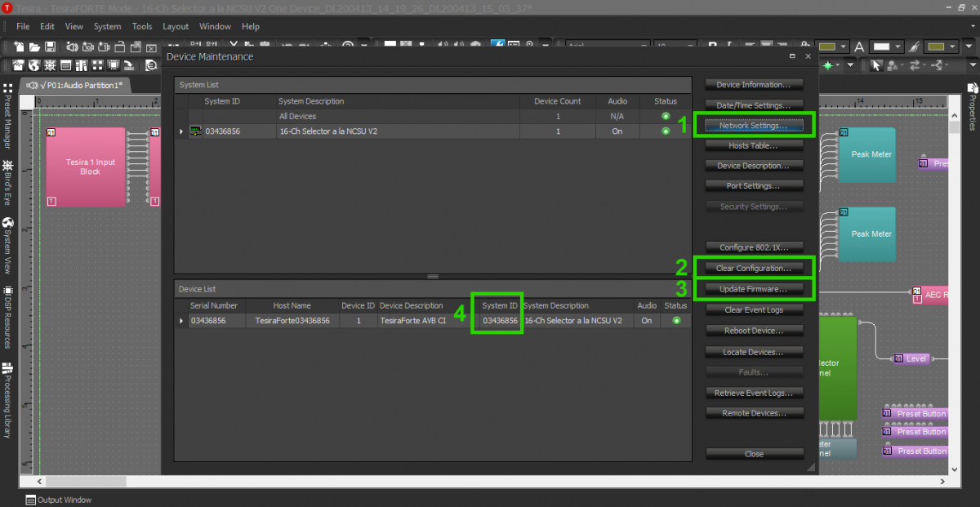This screenshot has width=980, height=507.
Task: Click the device icon beside System ID 03436856
Action: pyautogui.click(x=195, y=131)
